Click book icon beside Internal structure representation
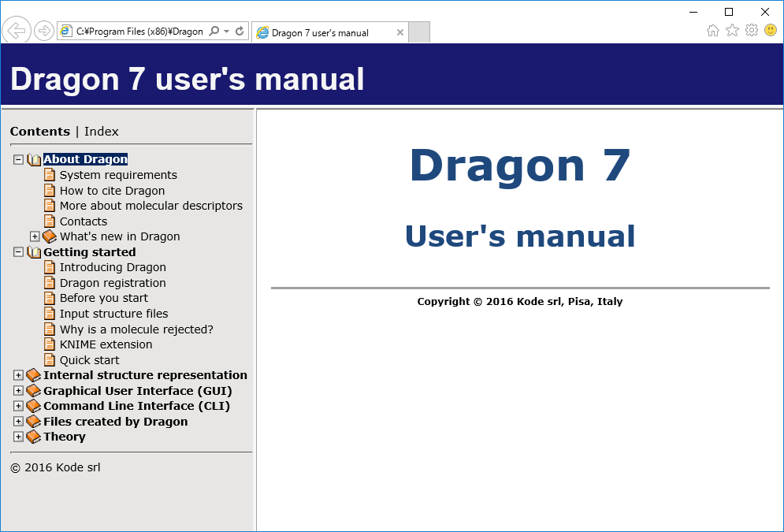Image resolution: width=784 pixels, height=532 pixels. [34, 375]
